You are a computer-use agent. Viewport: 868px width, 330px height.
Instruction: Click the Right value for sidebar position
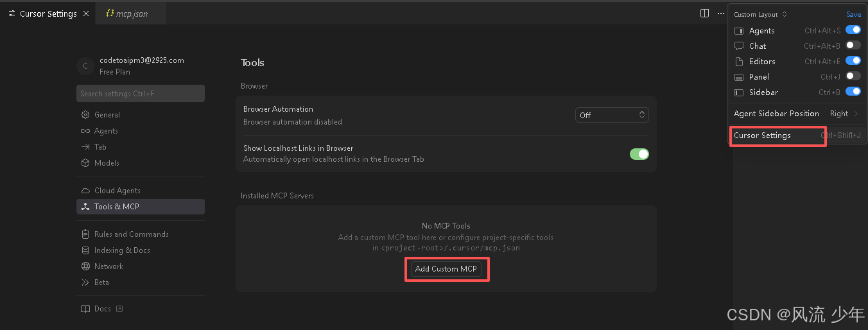(839, 114)
